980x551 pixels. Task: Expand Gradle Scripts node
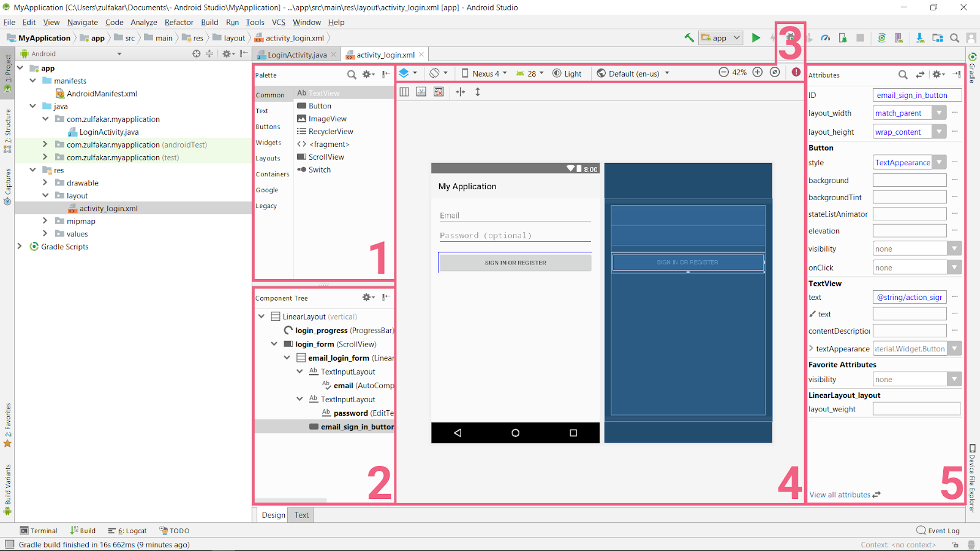pos(20,246)
